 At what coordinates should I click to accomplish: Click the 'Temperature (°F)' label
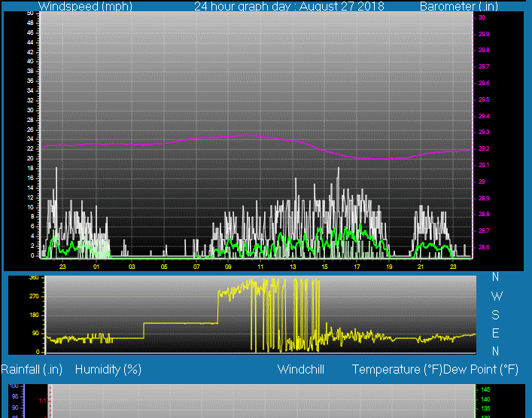397,370
